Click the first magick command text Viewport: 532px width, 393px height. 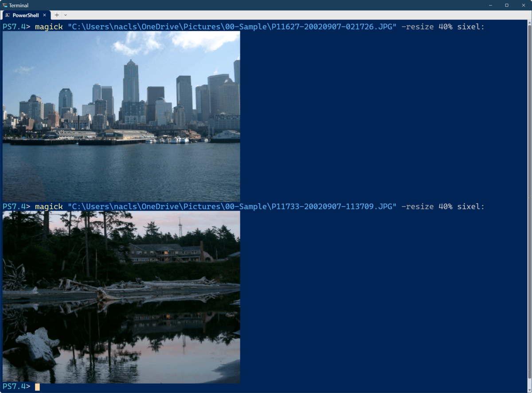click(x=49, y=27)
